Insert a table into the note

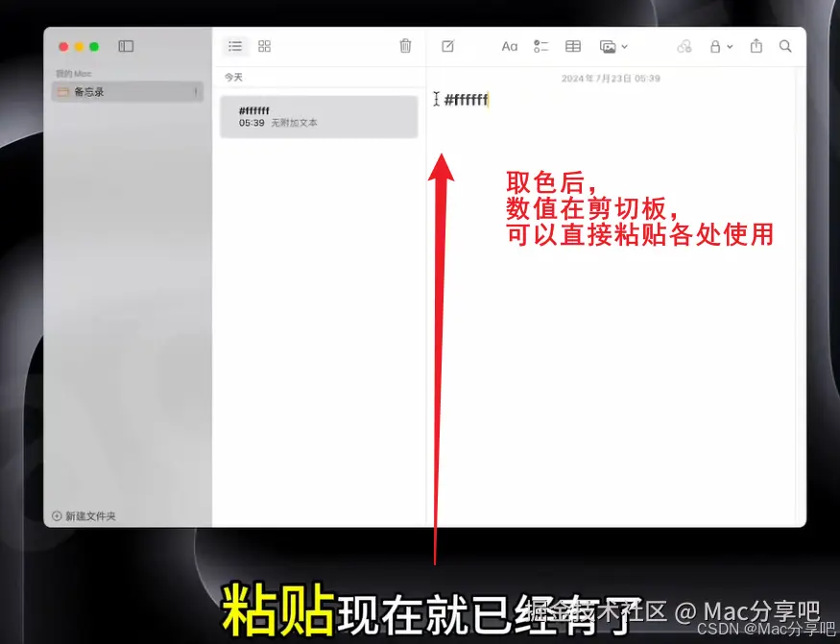(572, 45)
